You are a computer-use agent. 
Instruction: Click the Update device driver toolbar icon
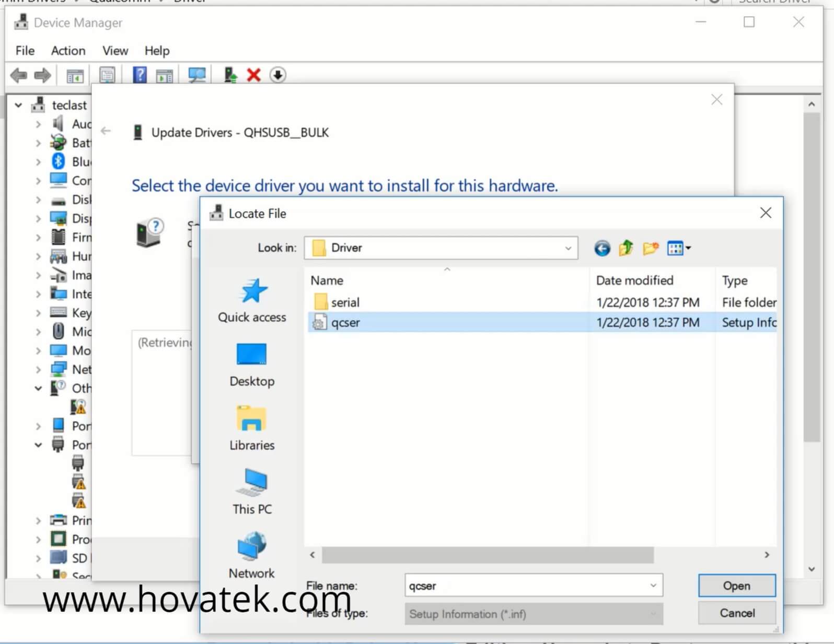click(230, 75)
